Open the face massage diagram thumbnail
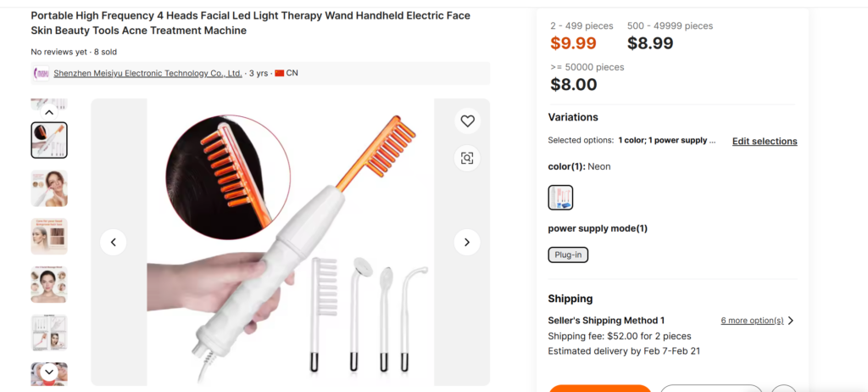 49,284
